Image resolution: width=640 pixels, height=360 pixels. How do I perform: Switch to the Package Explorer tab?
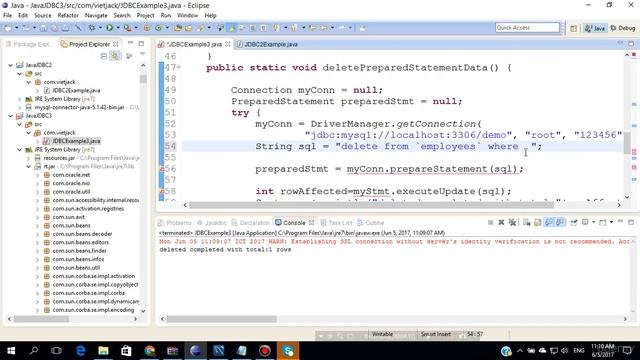29,44
